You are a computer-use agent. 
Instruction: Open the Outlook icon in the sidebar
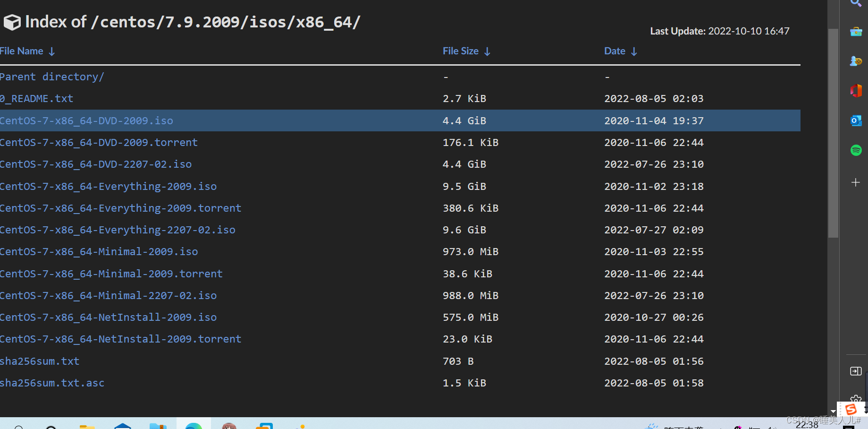coord(856,120)
